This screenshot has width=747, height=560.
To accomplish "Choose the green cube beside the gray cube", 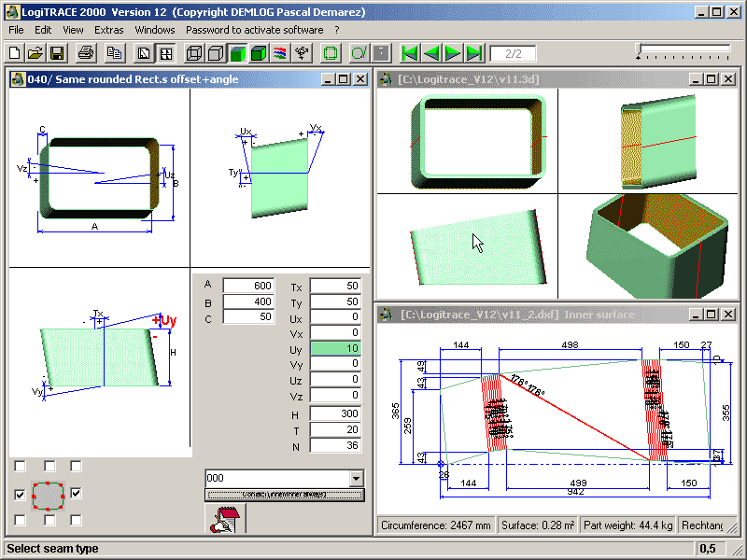I will point(237,53).
